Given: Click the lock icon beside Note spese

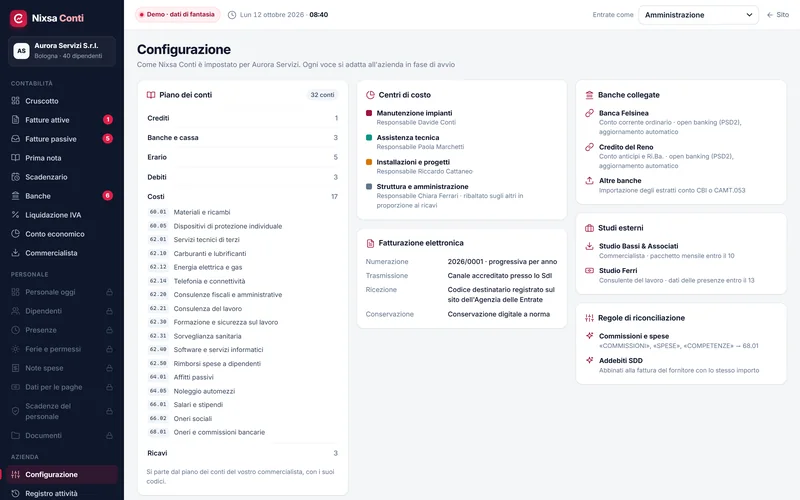Looking at the screenshot, I should 109,368.
